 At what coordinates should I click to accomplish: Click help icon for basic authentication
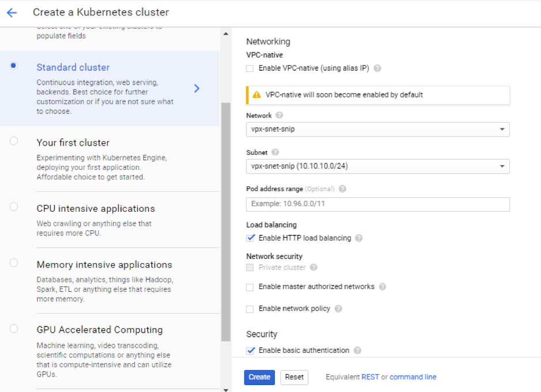(357, 351)
